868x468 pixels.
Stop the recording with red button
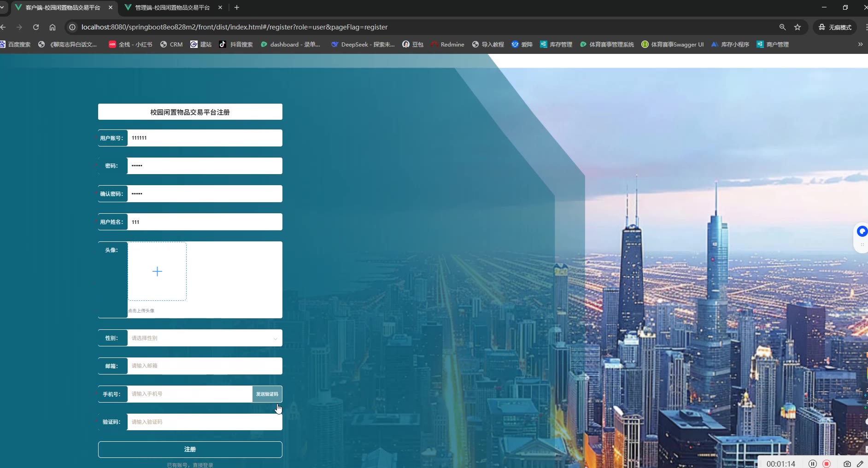[x=827, y=464]
